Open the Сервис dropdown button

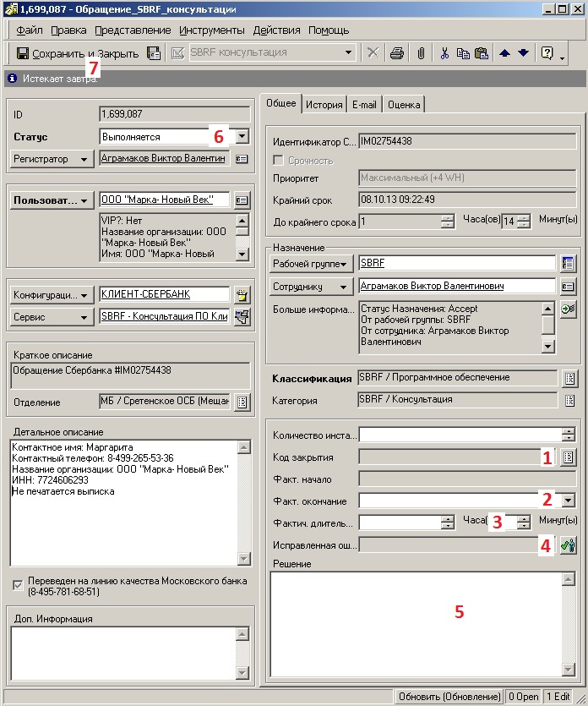(x=51, y=317)
